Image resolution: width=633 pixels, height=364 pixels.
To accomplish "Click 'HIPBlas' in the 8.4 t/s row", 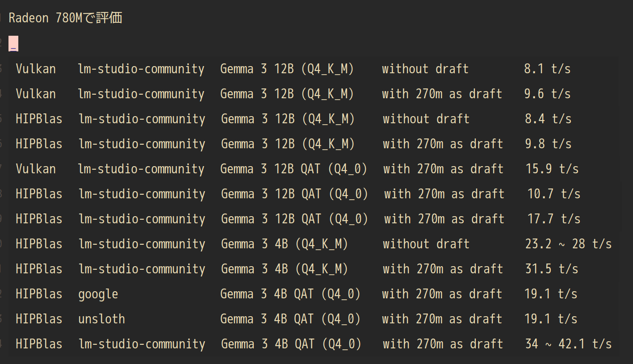I will tap(39, 119).
